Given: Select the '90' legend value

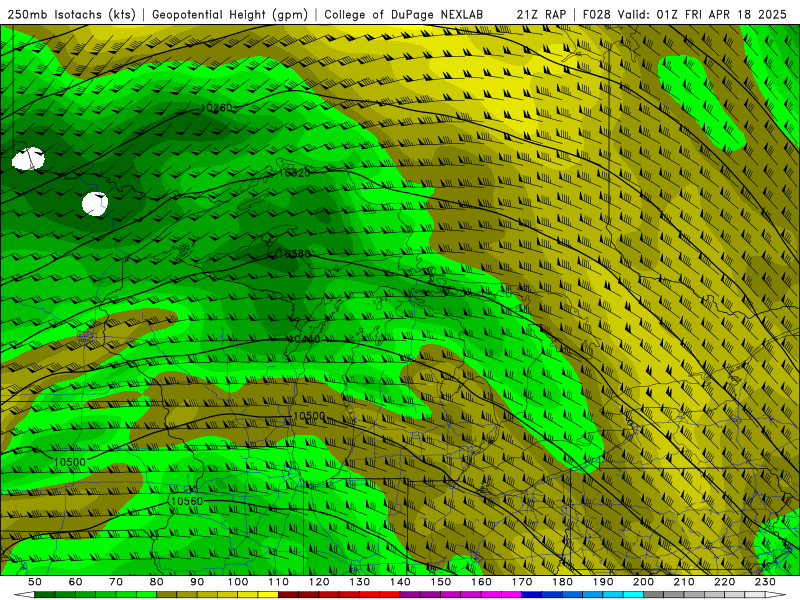Looking at the screenshot, I should [197, 582].
